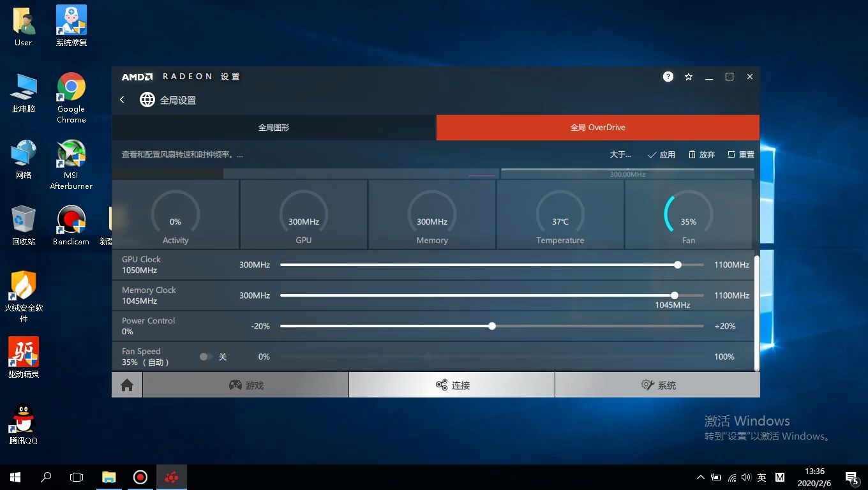
Task: Click the Radeon Settings taskbar icon
Action: [171, 477]
